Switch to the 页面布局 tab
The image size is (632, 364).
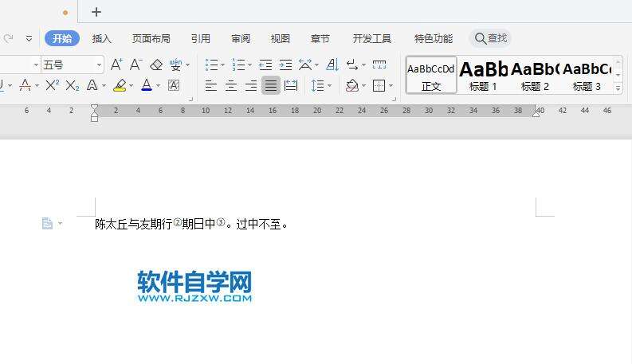coord(151,39)
